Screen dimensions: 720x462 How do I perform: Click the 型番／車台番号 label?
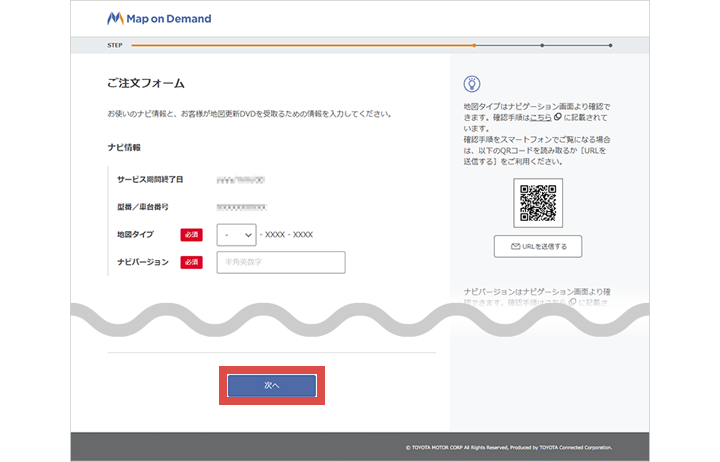click(143, 207)
